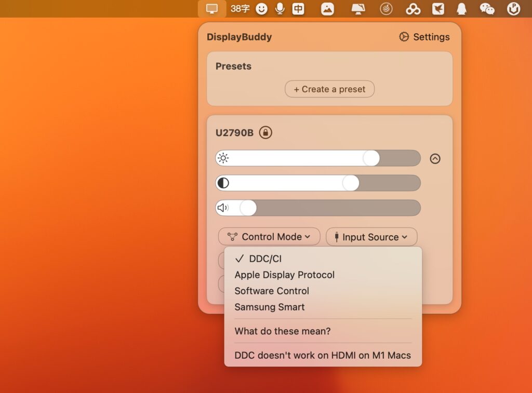Toggle the lock next to U2790B
Screen dimensions: 532x393
coord(264,132)
